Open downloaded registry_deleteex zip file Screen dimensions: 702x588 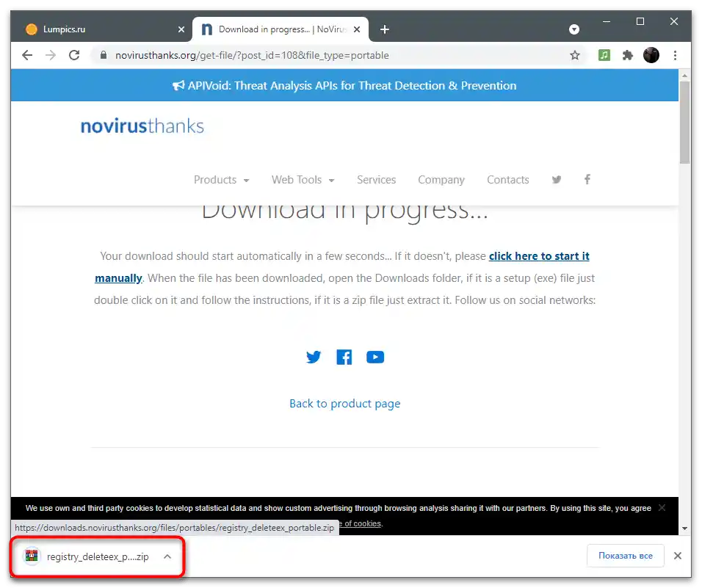(x=98, y=556)
